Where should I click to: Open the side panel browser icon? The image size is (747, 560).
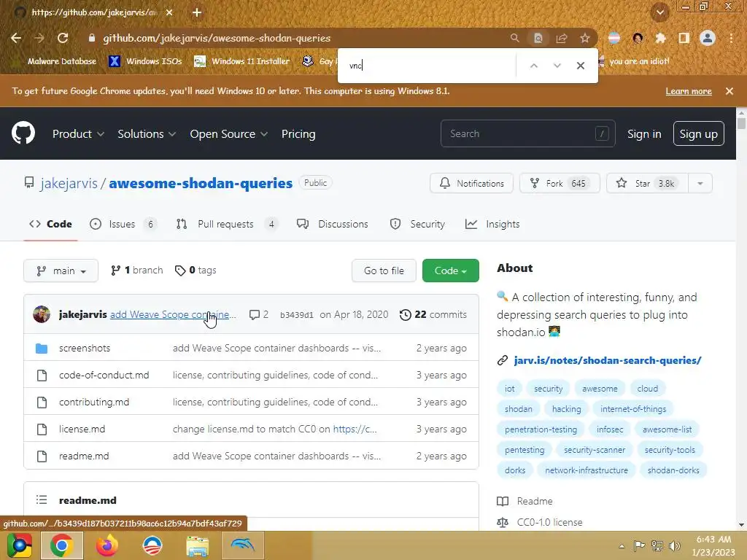[684, 38]
